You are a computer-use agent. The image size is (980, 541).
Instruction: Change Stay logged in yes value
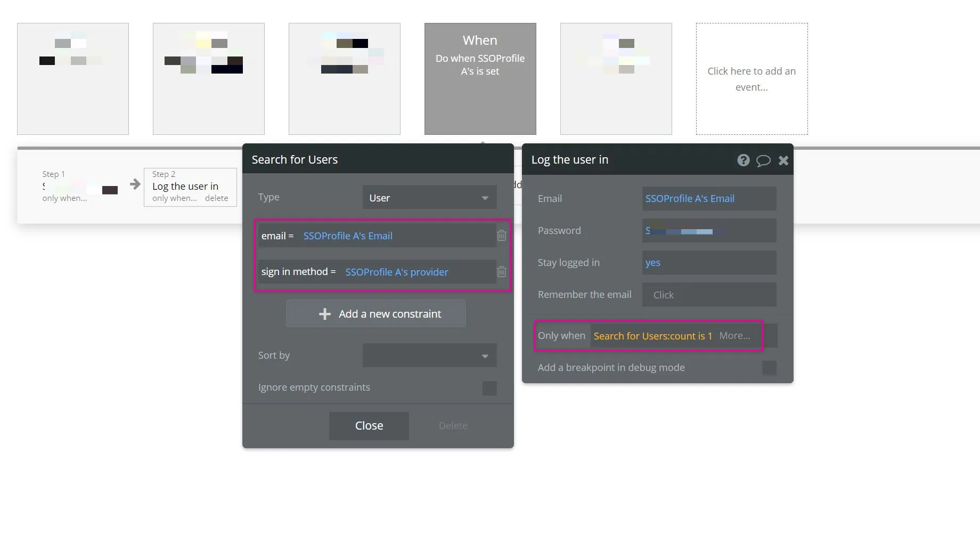pos(709,263)
